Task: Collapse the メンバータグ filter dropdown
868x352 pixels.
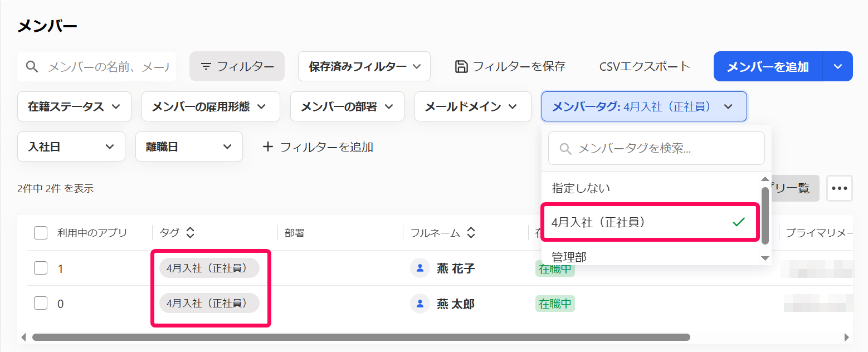Action: [x=644, y=106]
